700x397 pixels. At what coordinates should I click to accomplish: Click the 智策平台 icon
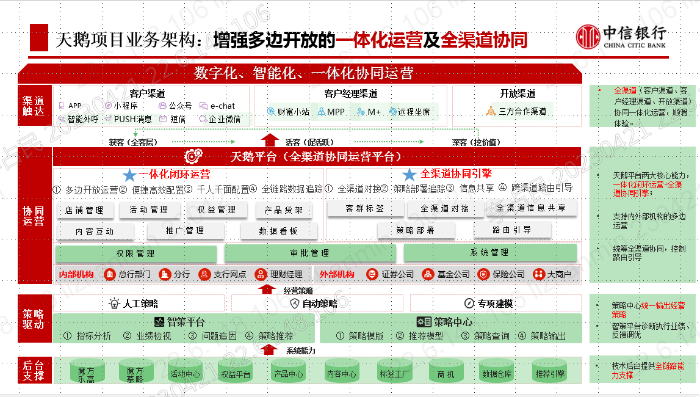(x=159, y=322)
